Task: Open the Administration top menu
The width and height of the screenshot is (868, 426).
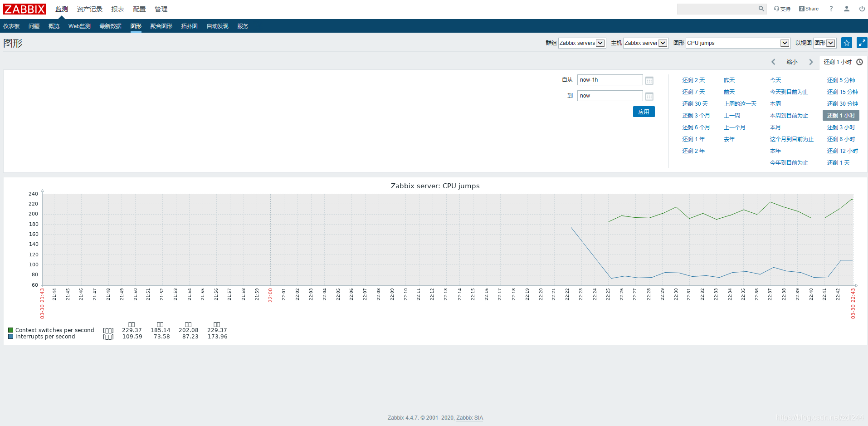Action: point(161,9)
